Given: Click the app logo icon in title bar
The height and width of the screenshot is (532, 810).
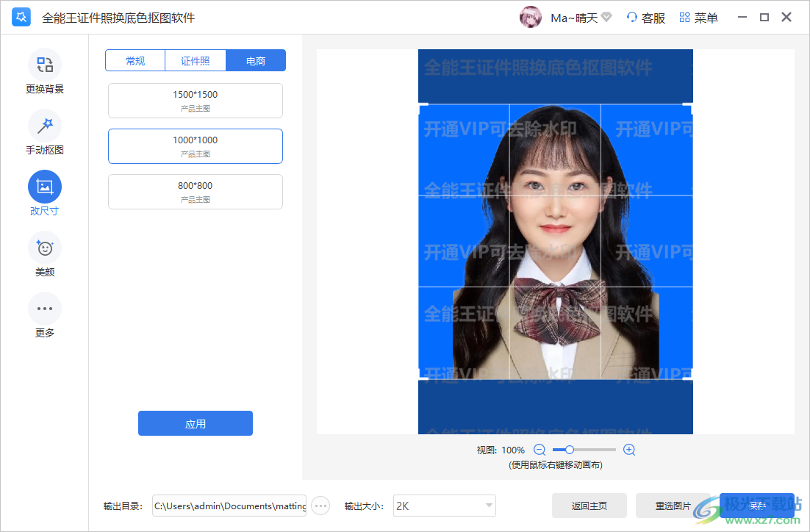Looking at the screenshot, I should point(21,17).
